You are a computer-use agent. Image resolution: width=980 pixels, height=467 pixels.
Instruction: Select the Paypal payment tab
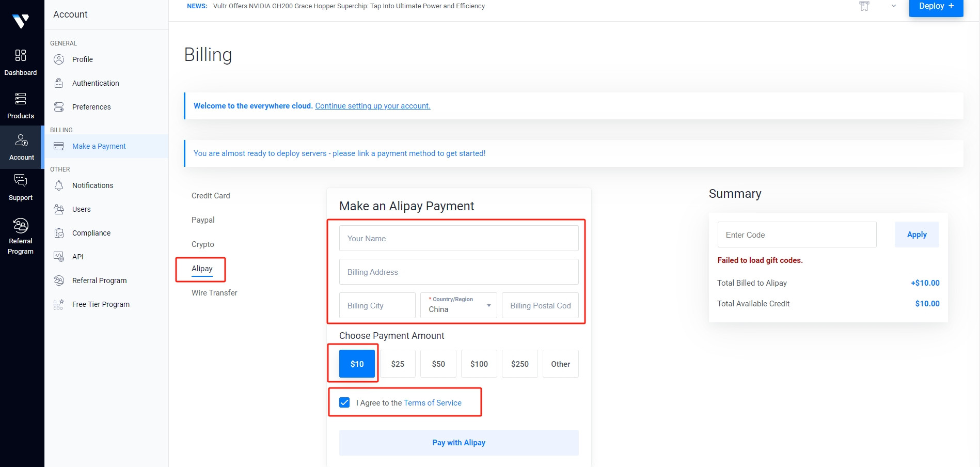tap(203, 220)
